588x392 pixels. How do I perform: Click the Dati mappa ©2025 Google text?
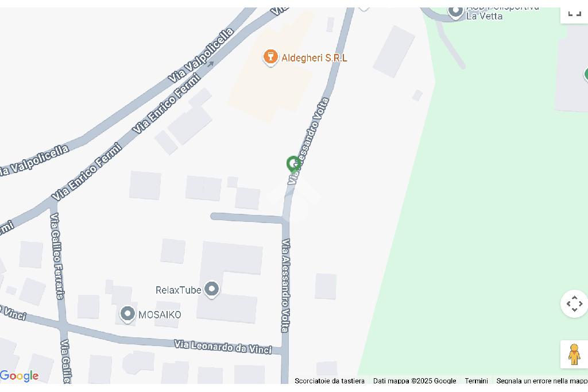(x=415, y=381)
